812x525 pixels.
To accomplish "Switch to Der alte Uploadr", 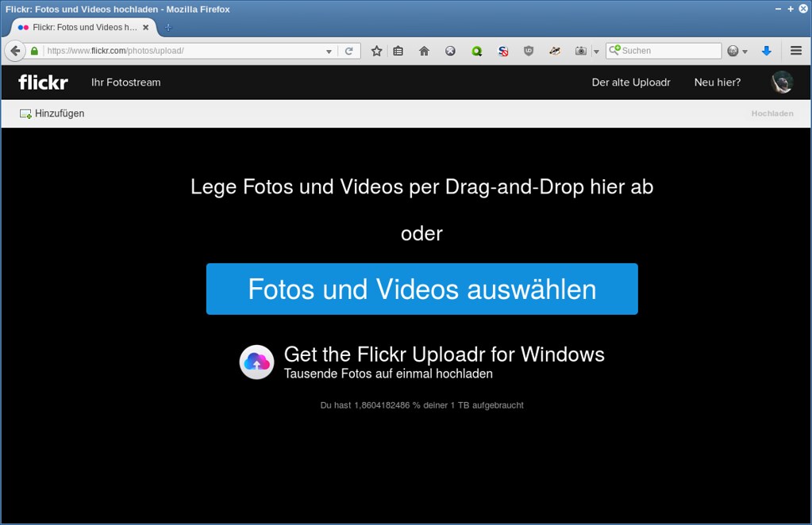I will point(631,82).
